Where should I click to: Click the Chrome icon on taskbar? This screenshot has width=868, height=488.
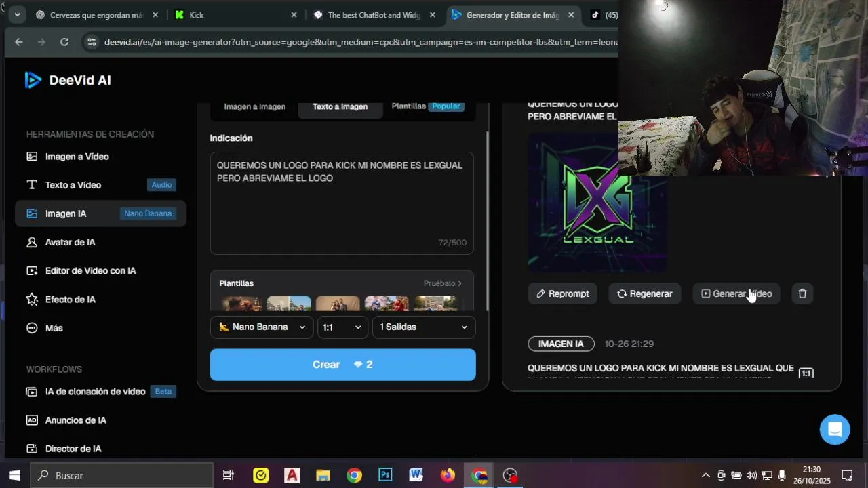click(x=354, y=475)
